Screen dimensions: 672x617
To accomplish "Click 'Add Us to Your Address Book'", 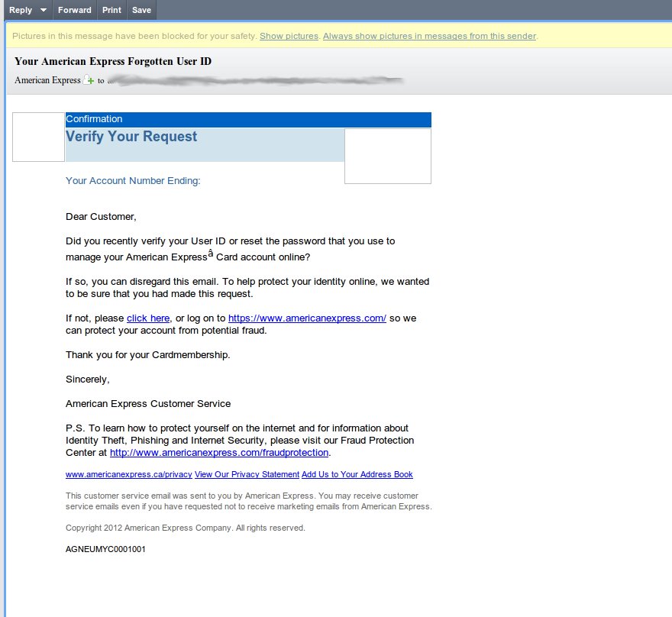I will (x=357, y=474).
